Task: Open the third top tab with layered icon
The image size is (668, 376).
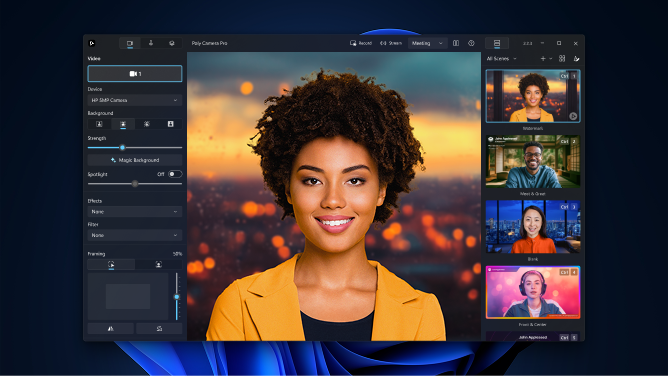Action: [x=172, y=43]
